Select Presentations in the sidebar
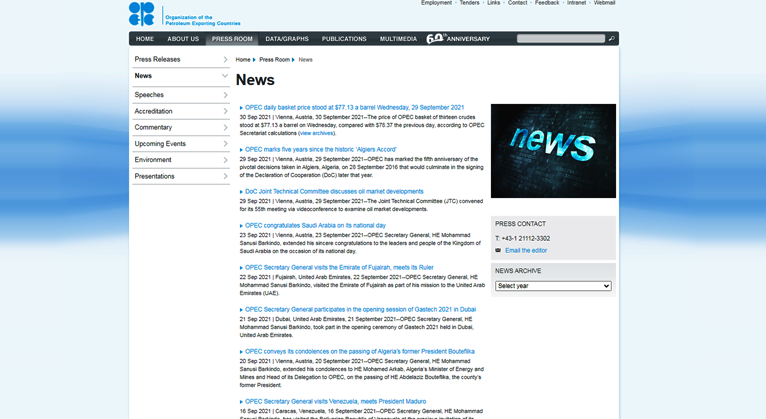The image size is (766, 419). [x=154, y=176]
